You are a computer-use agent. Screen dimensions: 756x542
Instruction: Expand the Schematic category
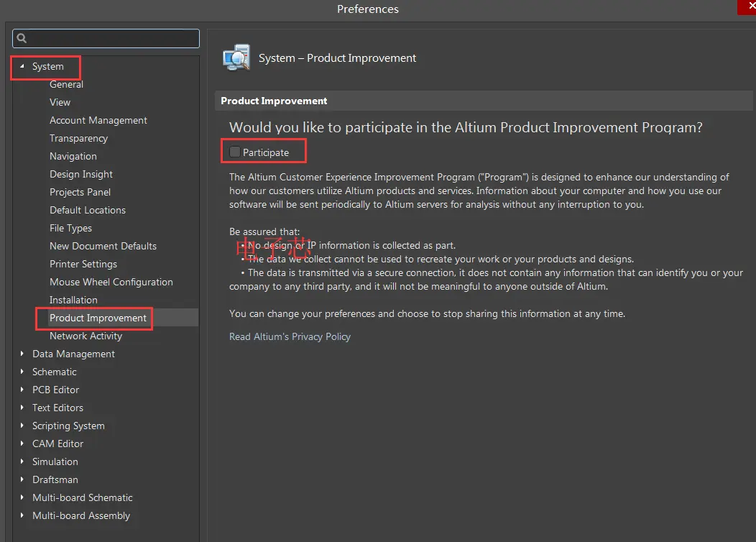pos(22,372)
